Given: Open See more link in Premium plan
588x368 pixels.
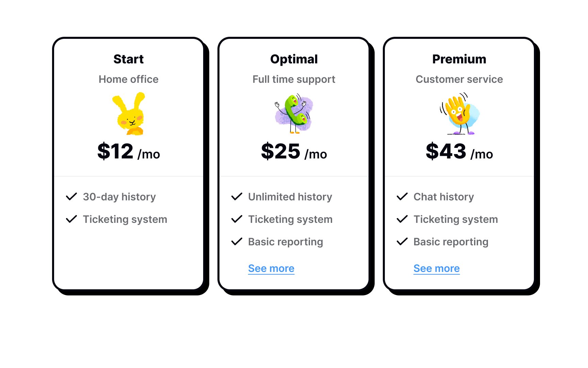Looking at the screenshot, I should (437, 269).
